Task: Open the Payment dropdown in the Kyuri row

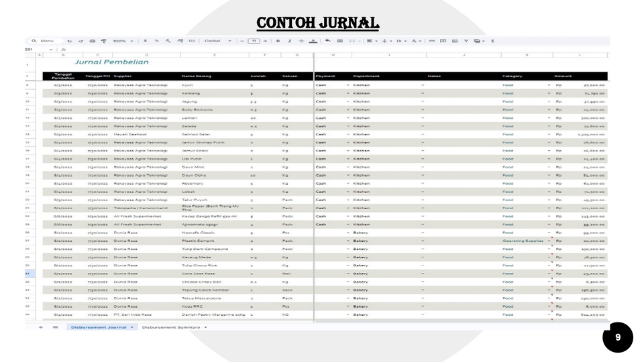Action: coord(348,85)
